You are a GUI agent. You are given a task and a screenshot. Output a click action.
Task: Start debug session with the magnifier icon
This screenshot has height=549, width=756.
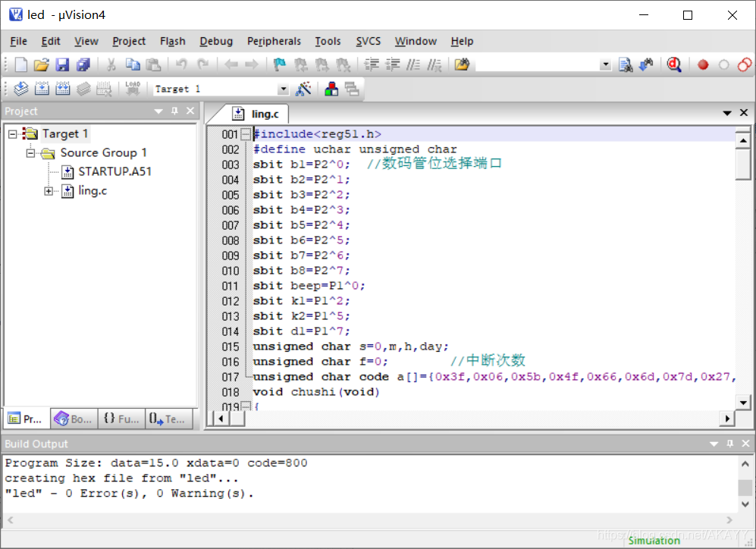click(674, 64)
